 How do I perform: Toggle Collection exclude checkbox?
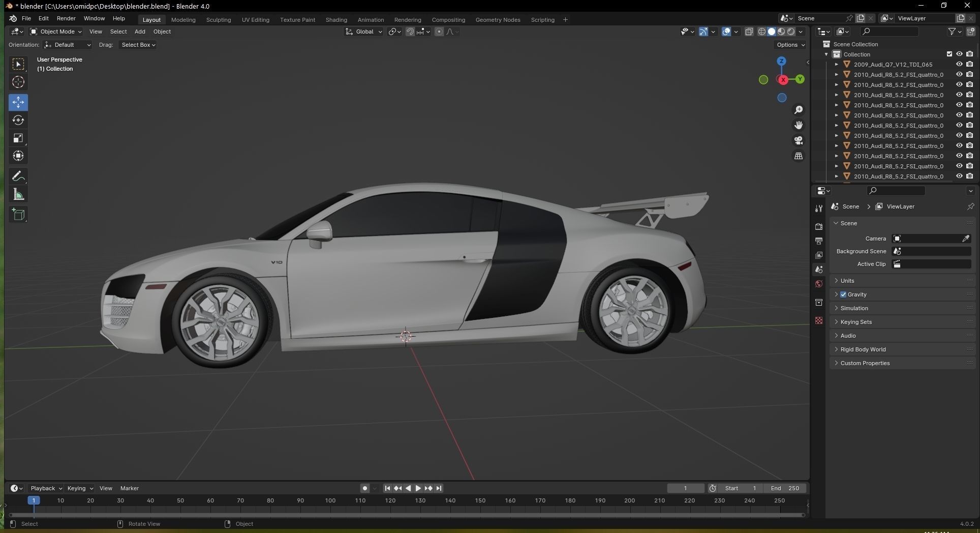pyautogui.click(x=949, y=54)
